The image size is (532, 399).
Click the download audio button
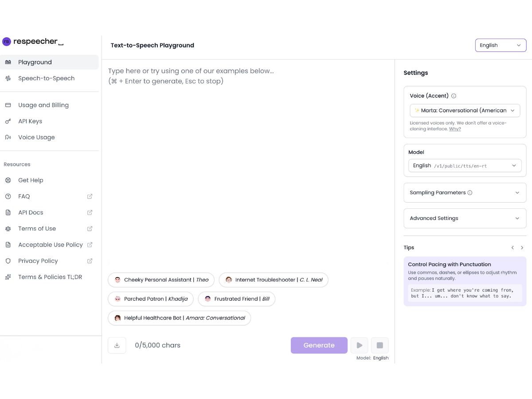[x=117, y=345]
